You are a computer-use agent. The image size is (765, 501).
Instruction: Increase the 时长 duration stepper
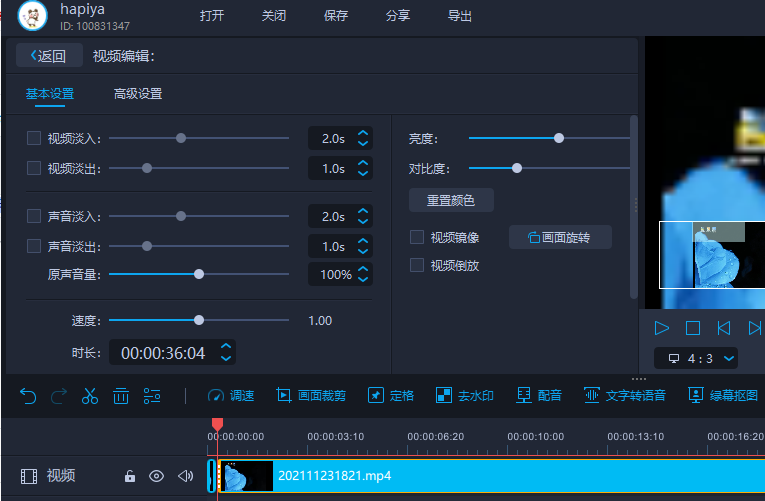[x=225, y=346]
